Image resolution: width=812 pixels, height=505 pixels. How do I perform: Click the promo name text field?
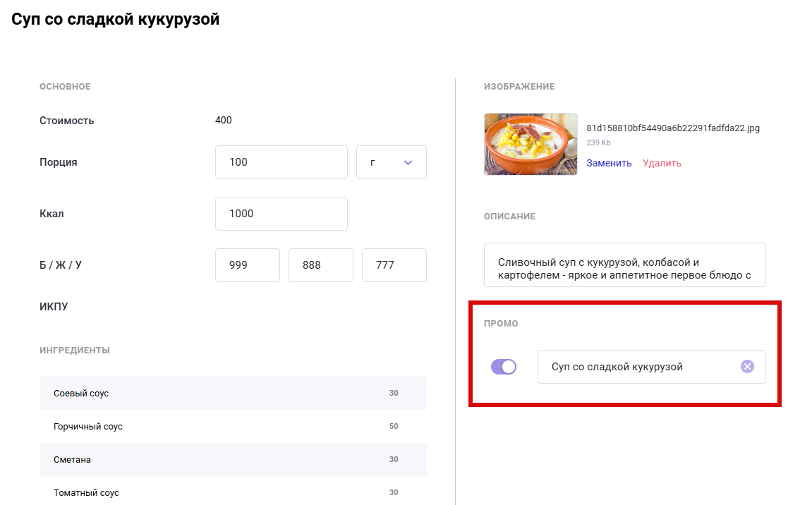(x=638, y=367)
